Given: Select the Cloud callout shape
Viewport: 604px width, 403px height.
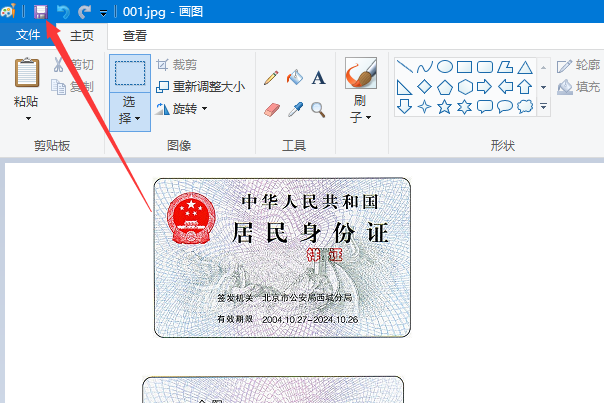Looking at the screenshot, I should point(525,106).
